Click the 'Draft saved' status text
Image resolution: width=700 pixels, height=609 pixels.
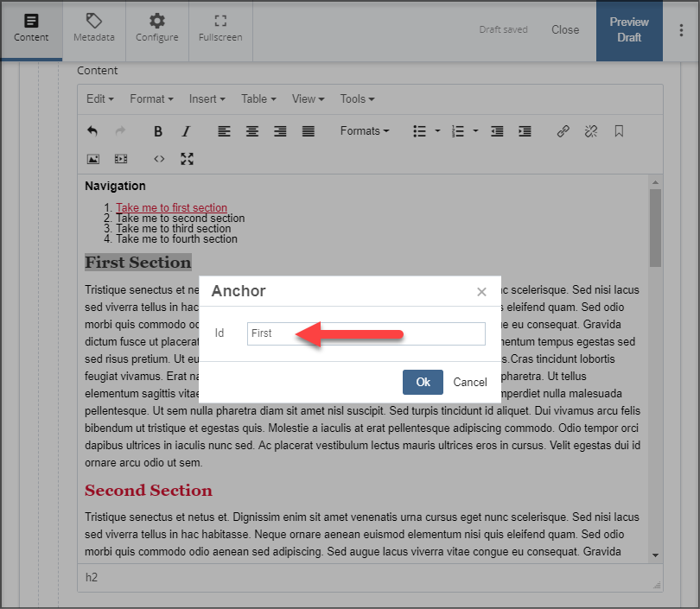click(503, 30)
